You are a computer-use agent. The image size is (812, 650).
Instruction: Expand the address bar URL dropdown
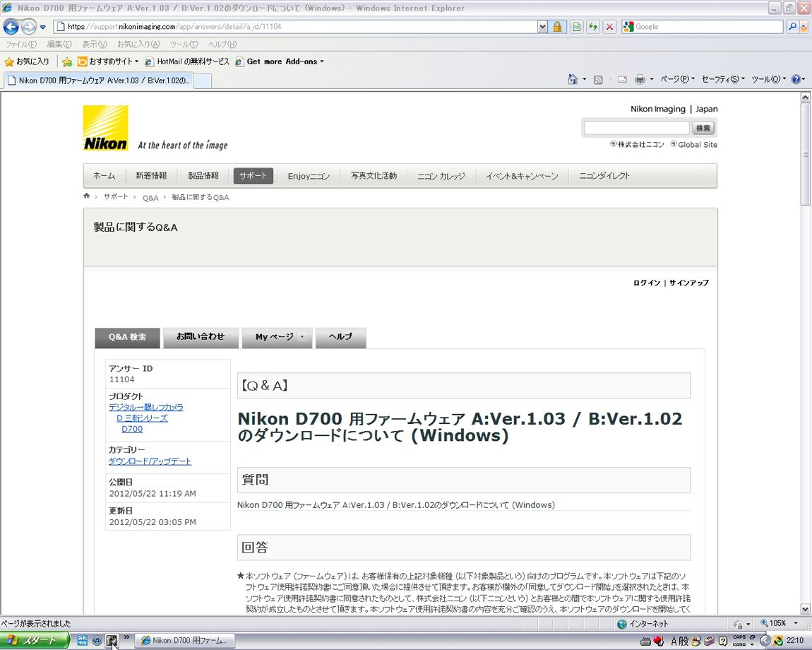point(542,26)
